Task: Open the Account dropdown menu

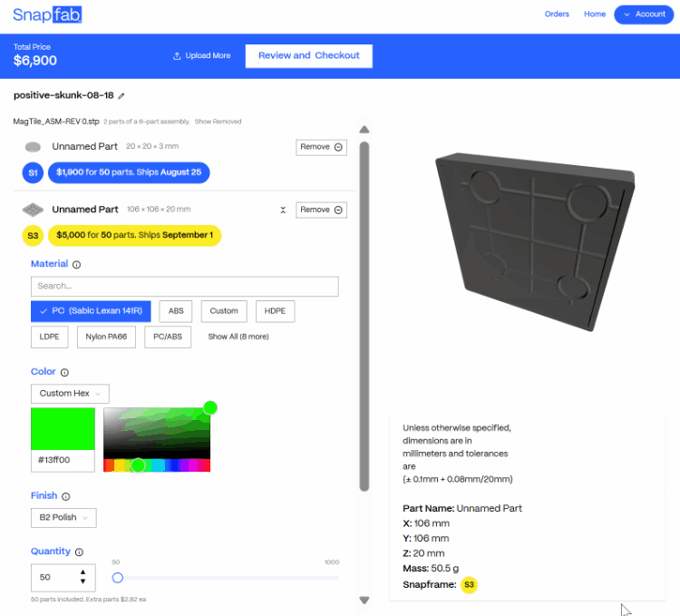Action: 644,15
